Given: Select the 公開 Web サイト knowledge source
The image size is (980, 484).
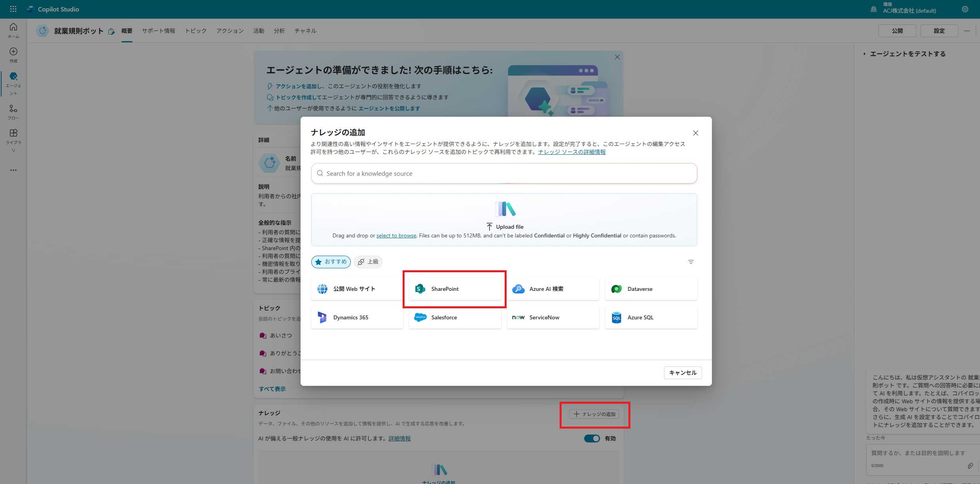Looking at the screenshot, I should pyautogui.click(x=357, y=289).
